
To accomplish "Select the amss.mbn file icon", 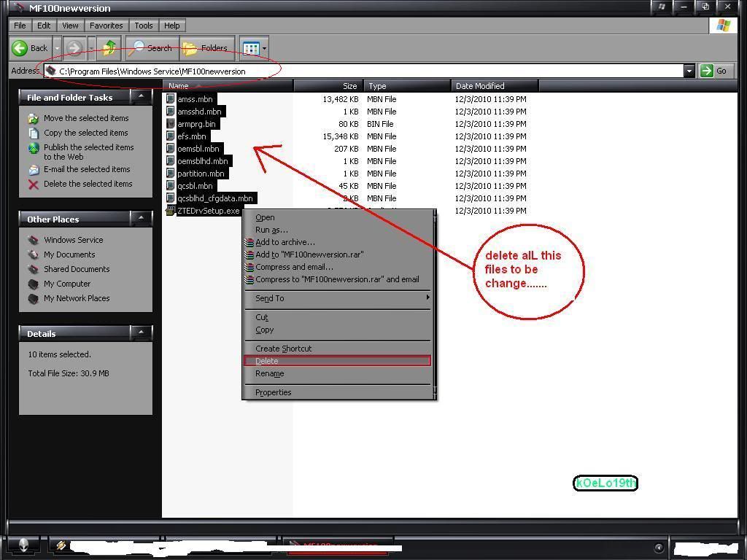I will (x=171, y=99).
